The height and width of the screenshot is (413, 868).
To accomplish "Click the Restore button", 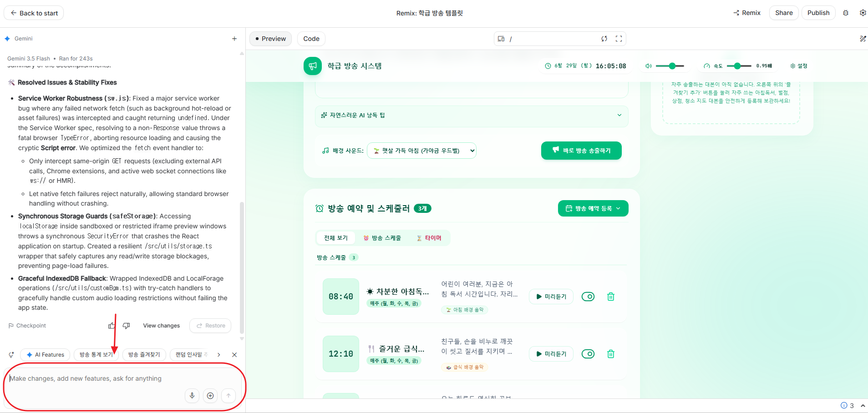I will click(x=210, y=326).
